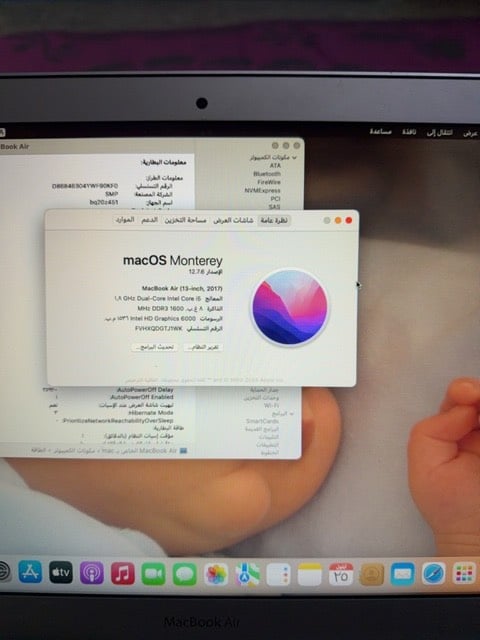Open Music app in the Dock
Image resolution: width=480 pixels, height=640 pixels.
click(x=123, y=573)
